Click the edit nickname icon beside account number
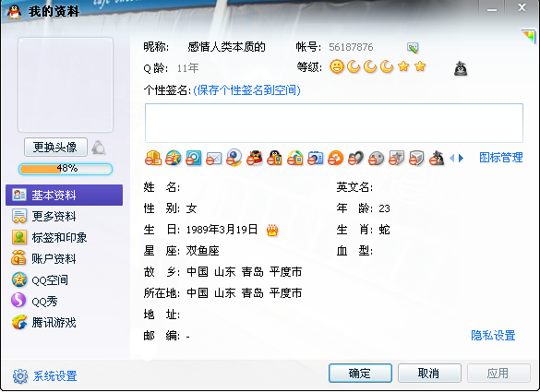The image size is (540, 392). [x=413, y=47]
